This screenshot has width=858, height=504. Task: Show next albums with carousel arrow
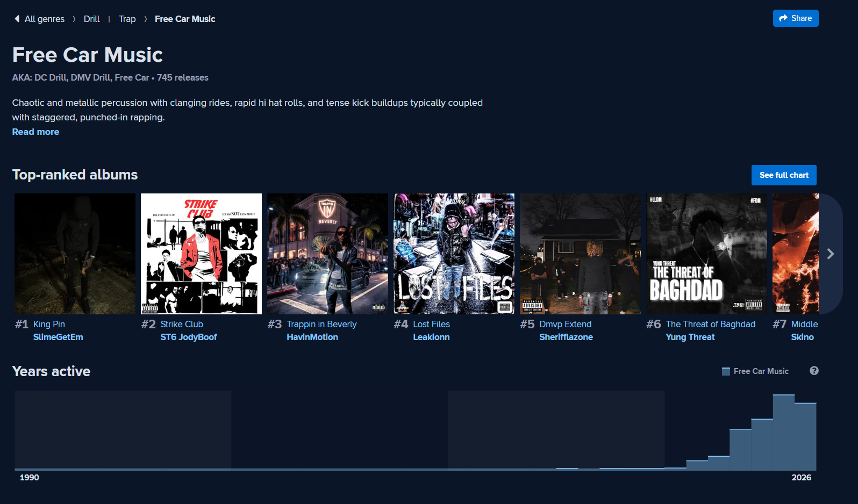pyautogui.click(x=831, y=254)
